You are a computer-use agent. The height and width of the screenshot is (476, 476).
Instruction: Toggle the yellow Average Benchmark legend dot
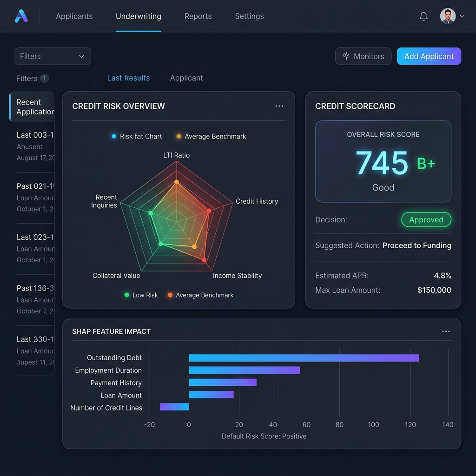(x=179, y=136)
